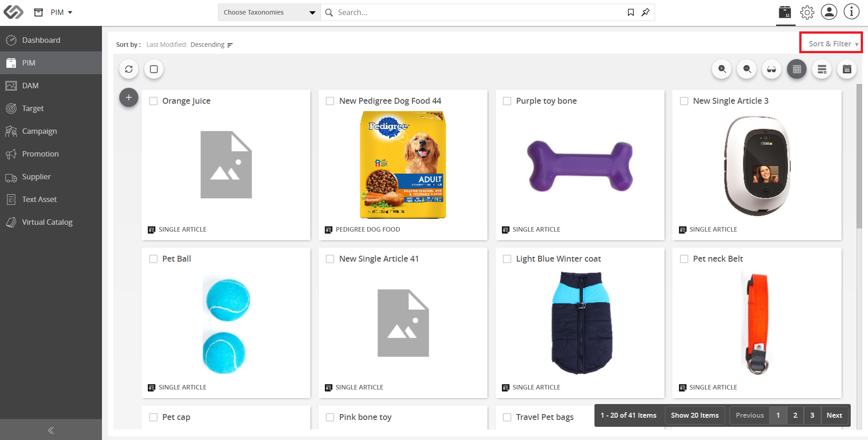The image size is (868, 440).
Task: Collapse the sidebar with double chevron
Action: [51, 430]
